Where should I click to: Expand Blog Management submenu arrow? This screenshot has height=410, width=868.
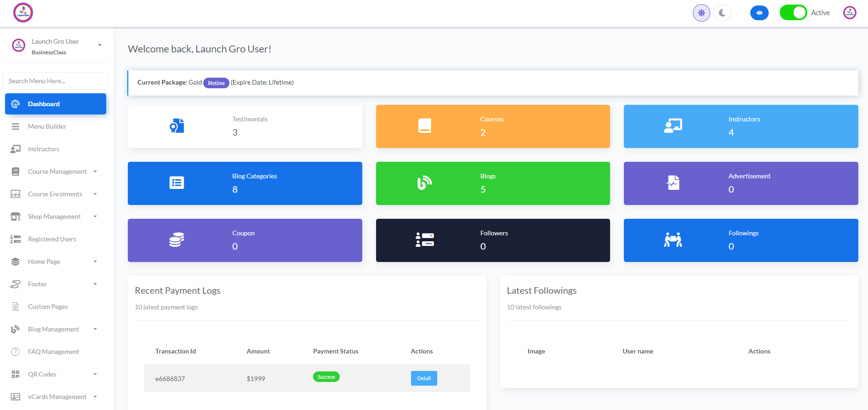pyautogui.click(x=95, y=329)
